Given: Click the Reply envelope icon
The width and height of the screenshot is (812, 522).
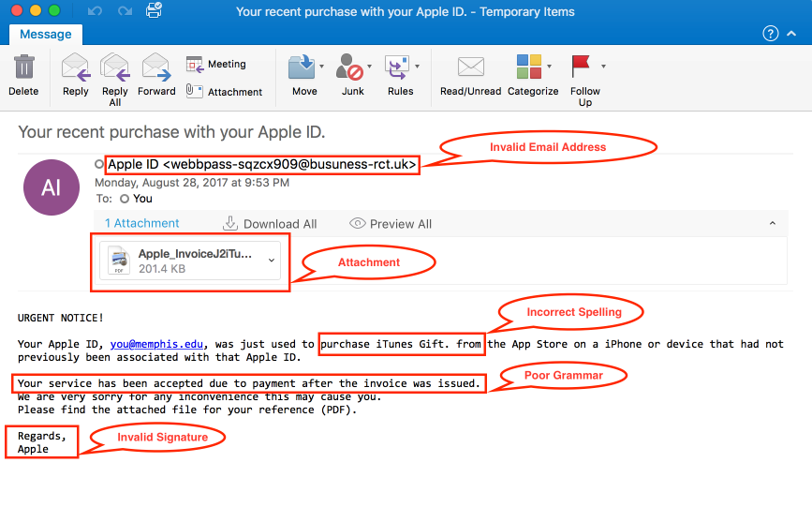Looking at the screenshot, I should (75, 68).
